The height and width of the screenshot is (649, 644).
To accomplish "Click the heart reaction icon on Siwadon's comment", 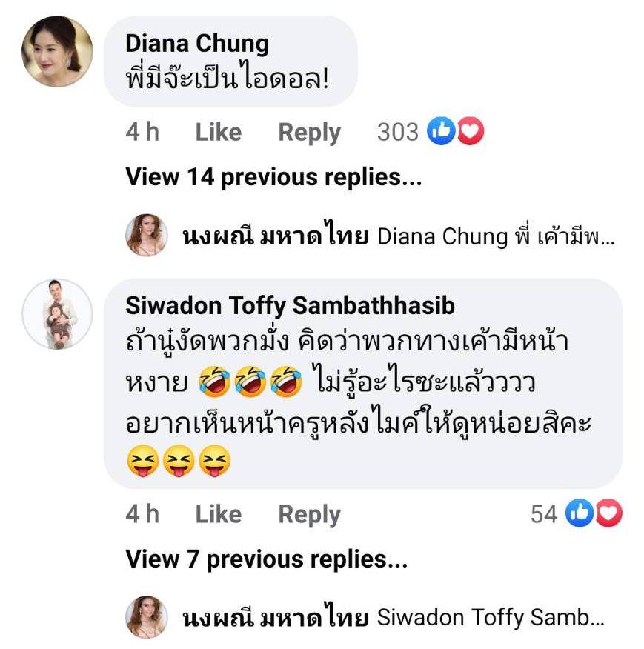I will (x=608, y=514).
